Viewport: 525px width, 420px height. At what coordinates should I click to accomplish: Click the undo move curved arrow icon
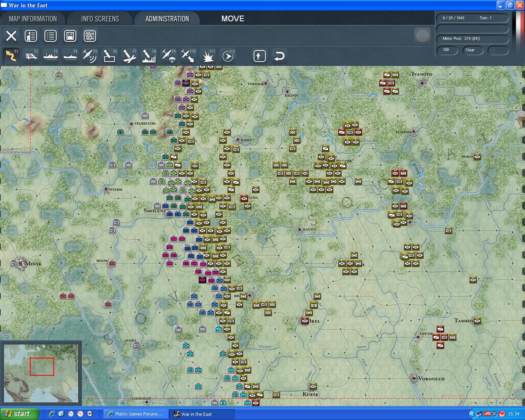279,56
